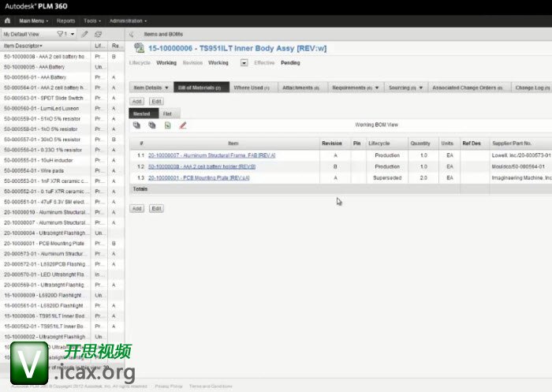This screenshot has width=552, height=392.
Task: Click the new window icon in sidebar
Action: 99,34
